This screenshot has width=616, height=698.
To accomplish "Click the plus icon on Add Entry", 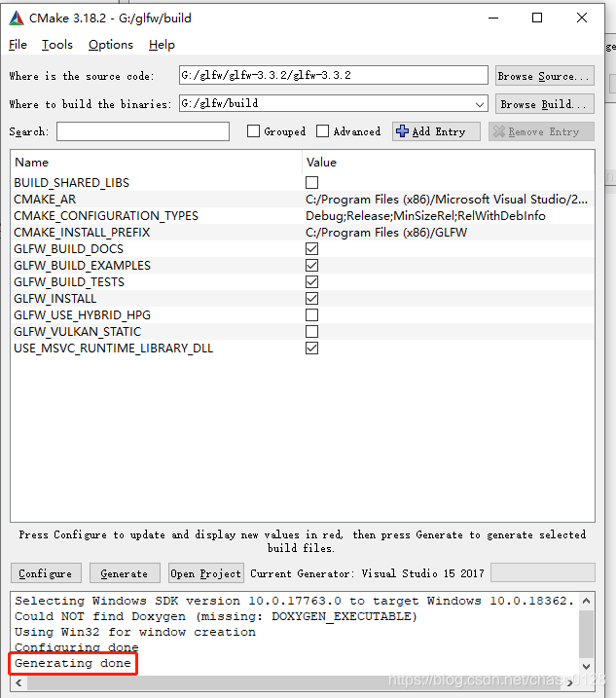I will [402, 131].
